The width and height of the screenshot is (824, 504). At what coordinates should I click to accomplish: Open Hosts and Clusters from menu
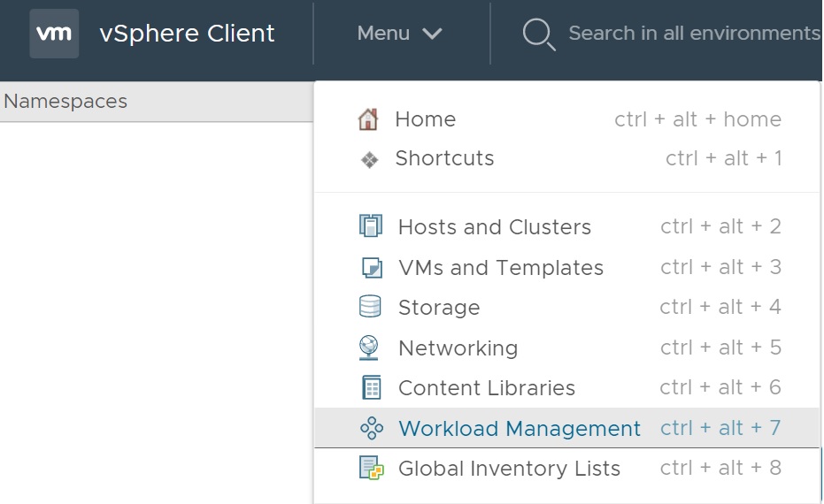pyautogui.click(x=494, y=227)
